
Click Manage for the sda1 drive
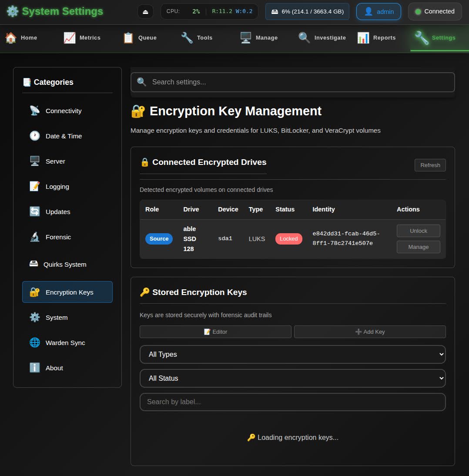click(418, 247)
